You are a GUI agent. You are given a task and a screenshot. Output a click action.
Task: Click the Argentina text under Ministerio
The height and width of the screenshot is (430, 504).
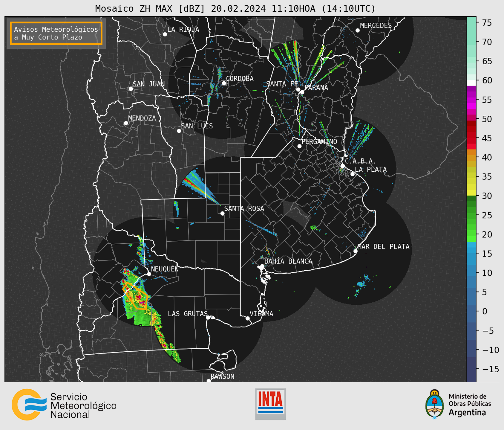point(467,413)
